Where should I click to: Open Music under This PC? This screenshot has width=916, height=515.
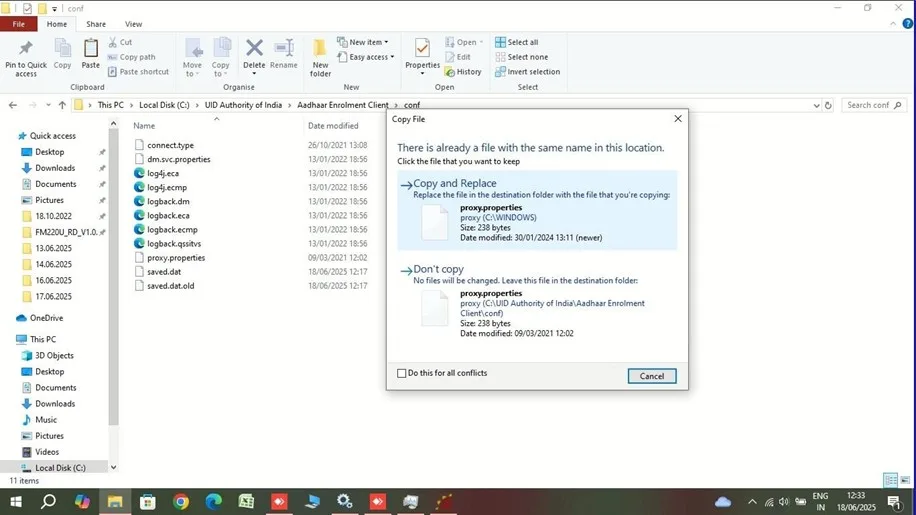click(46, 419)
